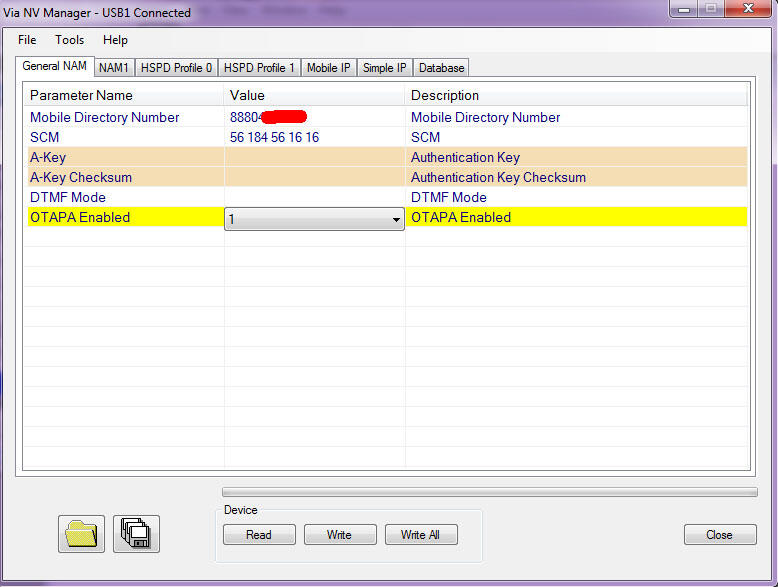The height and width of the screenshot is (587, 778).
Task: Select the DTMF Mode parameter name
Action: pyautogui.click(x=68, y=197)
